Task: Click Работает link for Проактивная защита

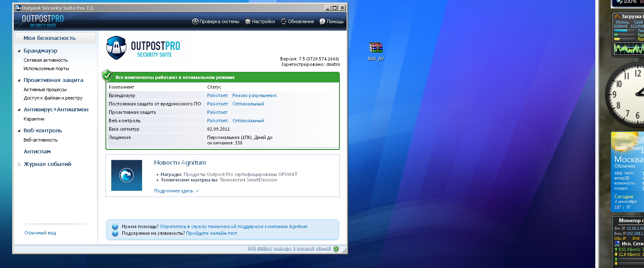Action: (217, 112)
